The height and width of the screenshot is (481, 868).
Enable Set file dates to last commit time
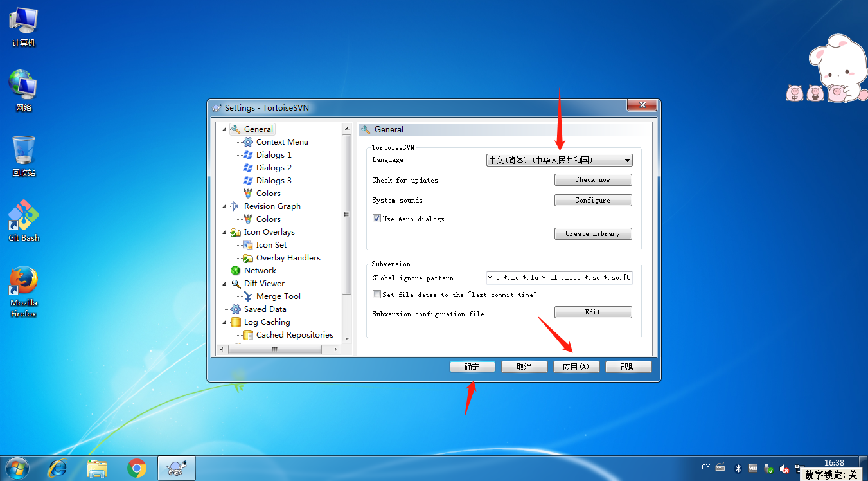click(376, 295)
